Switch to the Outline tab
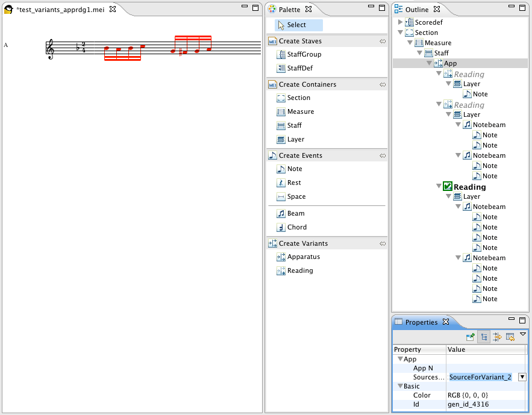The height and width of the screenshot is (415, 532). pyautogui.click(x=417, y=10)
